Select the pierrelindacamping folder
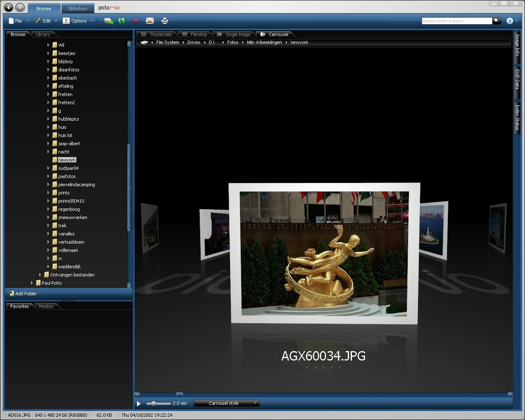This screenshot has height=420, width=525. [76, 185]
